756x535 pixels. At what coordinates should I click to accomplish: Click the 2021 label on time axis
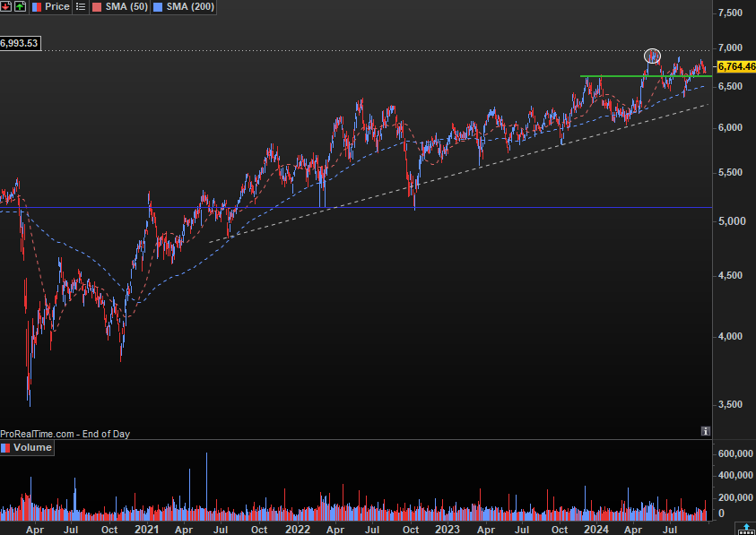146,529
